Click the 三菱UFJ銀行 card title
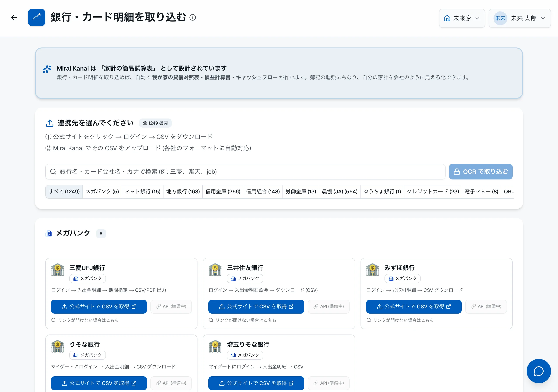 pos(87,268)
